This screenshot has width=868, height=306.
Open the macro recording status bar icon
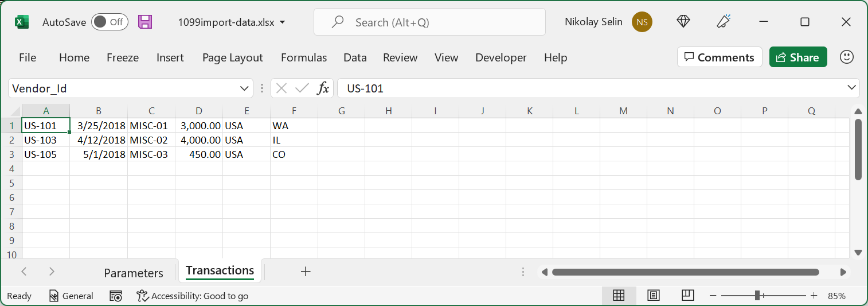(x=116, y=296)
